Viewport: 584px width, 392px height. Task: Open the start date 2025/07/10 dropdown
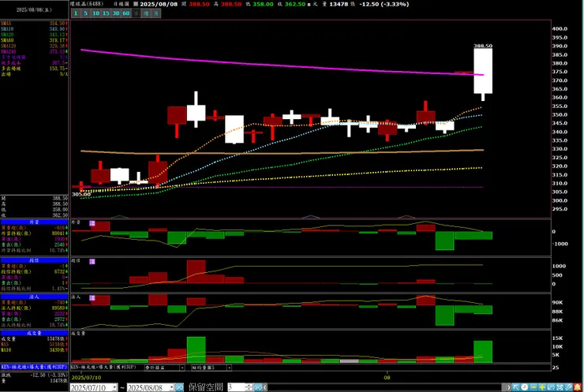(x=114, y=387)
